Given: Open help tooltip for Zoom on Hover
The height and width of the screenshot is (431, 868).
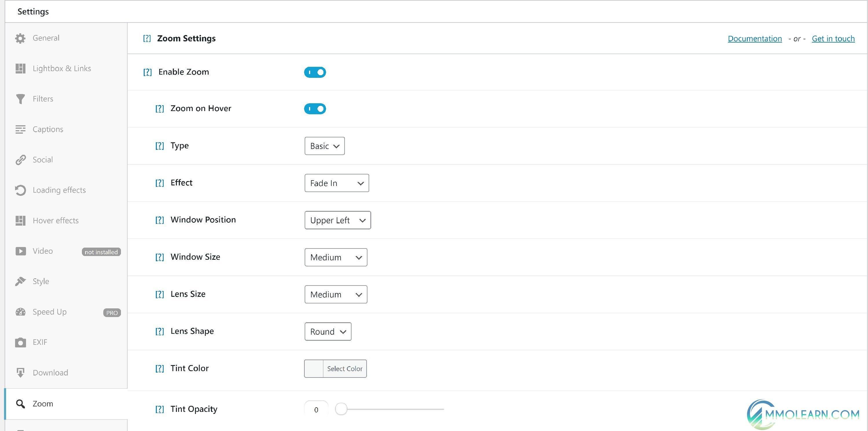Looking at the screenshot, I should tap(159, 108).
